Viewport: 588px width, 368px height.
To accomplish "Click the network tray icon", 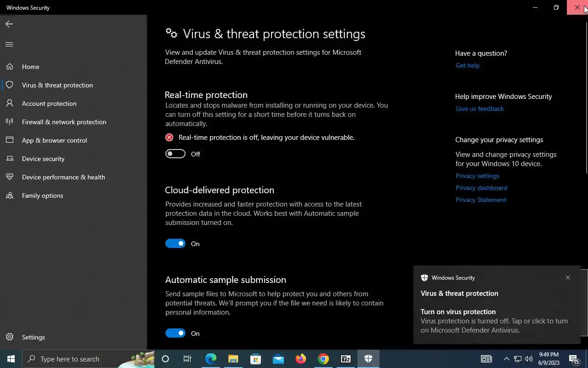I will (x=517, y=359).
